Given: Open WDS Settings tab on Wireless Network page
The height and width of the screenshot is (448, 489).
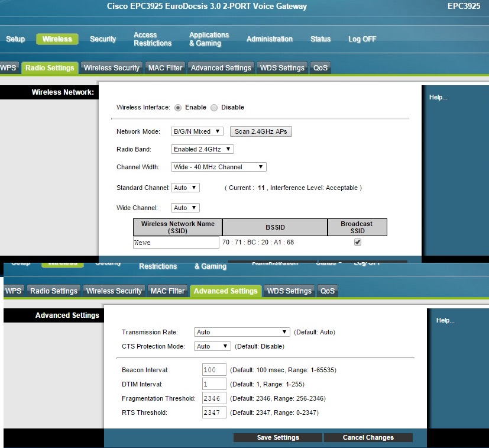Looking at the screenshot, I should pyautogui.click(x=282, y=67).
